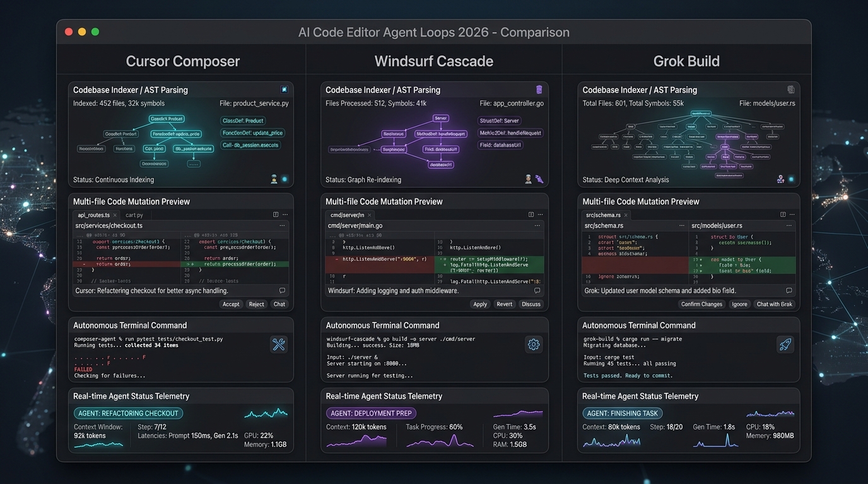Click the red FAILED line in composer-agent terminal

pos(83,369)
